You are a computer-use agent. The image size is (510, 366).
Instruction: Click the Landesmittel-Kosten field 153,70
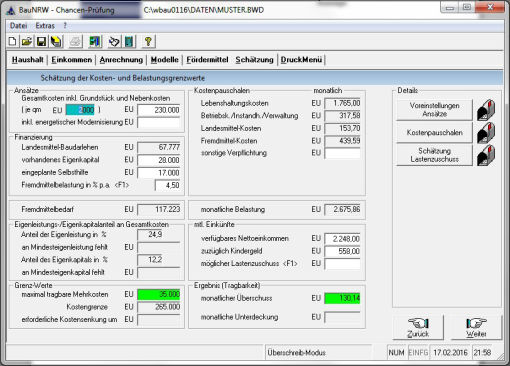pos(342,128)
